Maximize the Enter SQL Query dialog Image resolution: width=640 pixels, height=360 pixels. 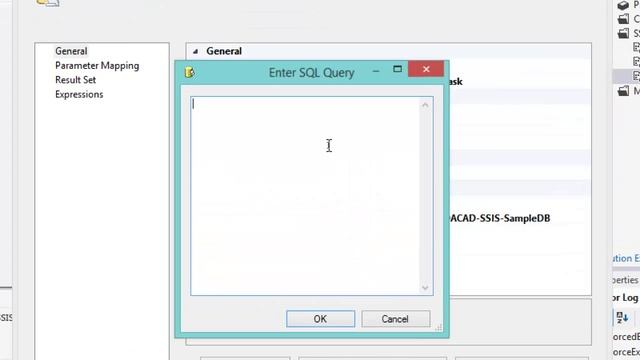397,69
